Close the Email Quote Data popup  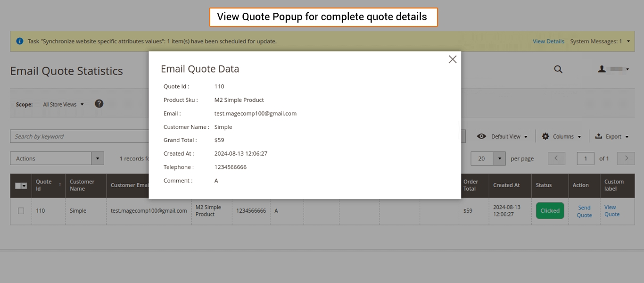coord(453,59)
